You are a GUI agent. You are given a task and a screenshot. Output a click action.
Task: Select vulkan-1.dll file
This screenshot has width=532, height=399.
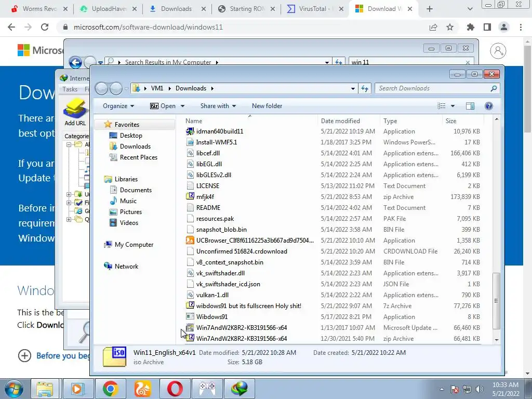click(x=212, y=295)
